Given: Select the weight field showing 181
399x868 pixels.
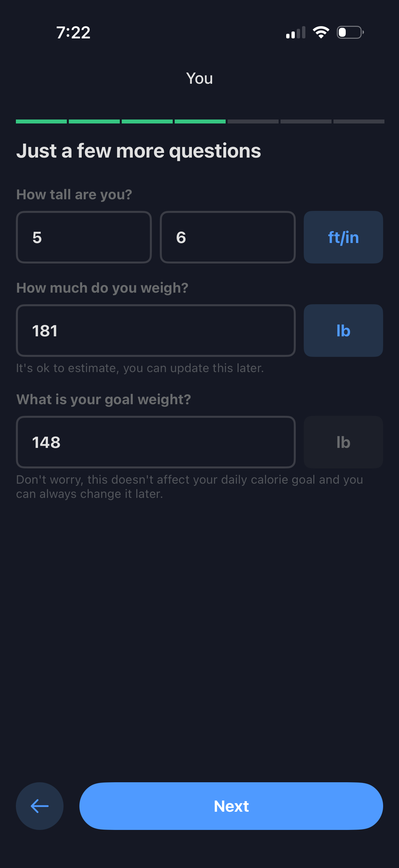Looking at the screenshot, I should click(x=156, y=331).
